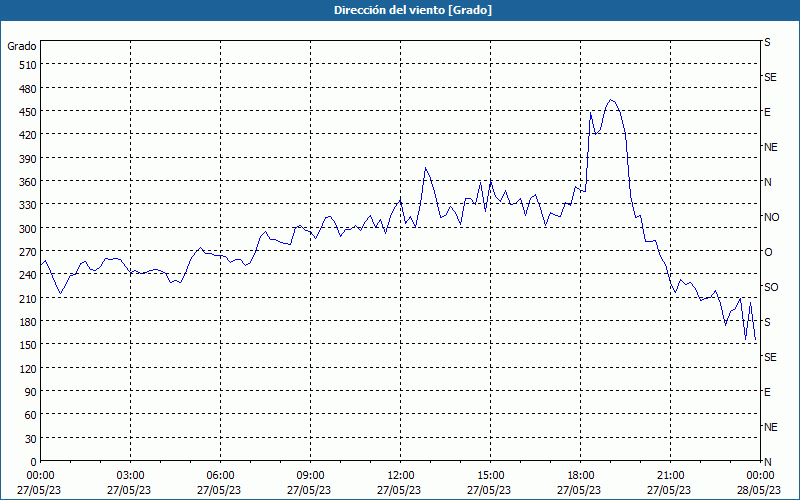Screen dimensions: 800x500
Task: Click the 09:00 time axis label
Action: point(310,476)
